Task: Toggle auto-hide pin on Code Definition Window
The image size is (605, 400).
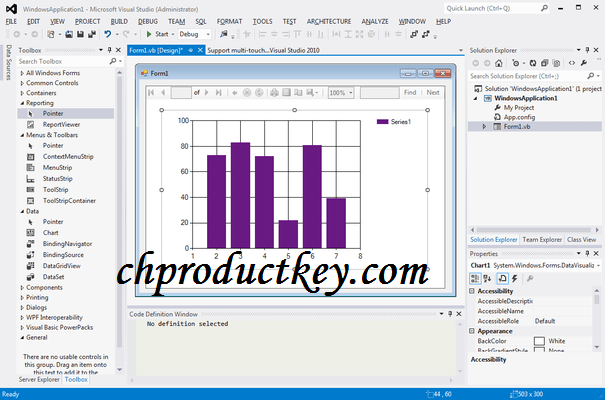Action: pyautogui.click(x=450, y=314)
